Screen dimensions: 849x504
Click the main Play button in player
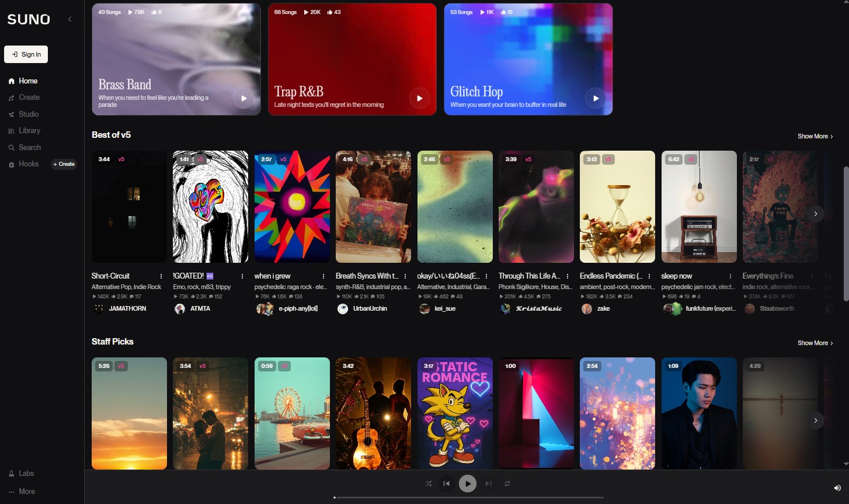click(468, 484)
